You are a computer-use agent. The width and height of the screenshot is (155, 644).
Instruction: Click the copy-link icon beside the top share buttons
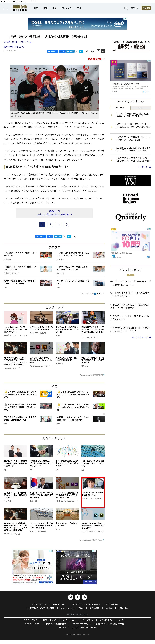(87, 51)
